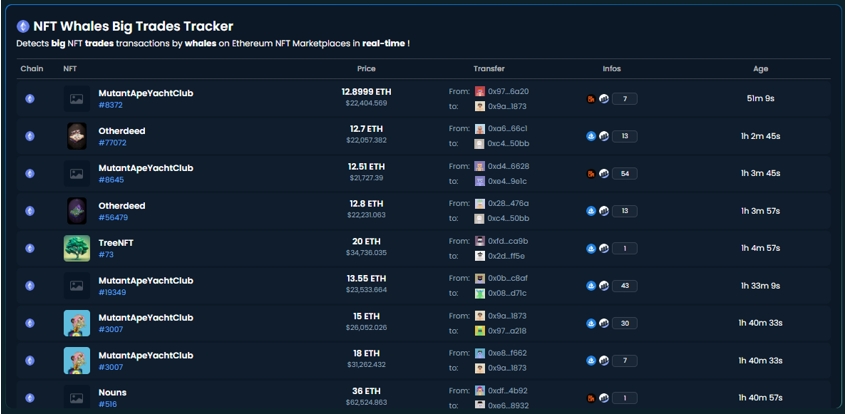Click the recipient avatar next to 0x97...a218
The image size is (847, 414).
pyautogui.click(x=480, y=331)
